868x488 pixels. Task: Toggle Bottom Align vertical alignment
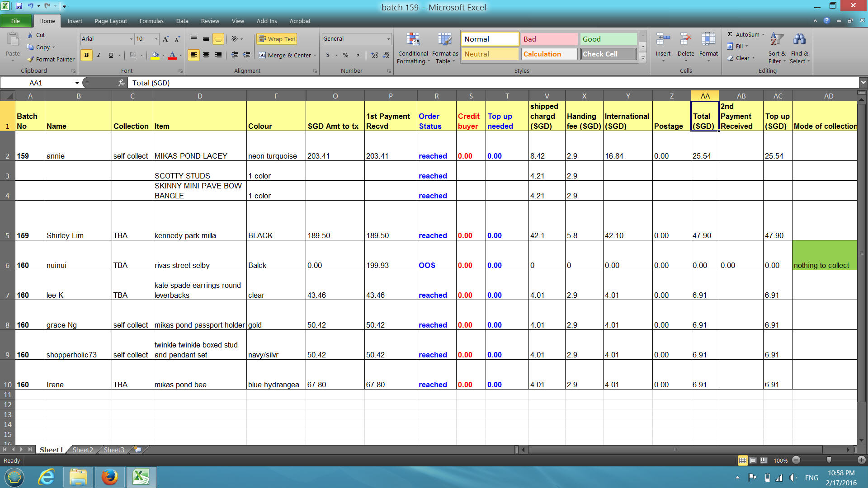click(x=218, y=39)
